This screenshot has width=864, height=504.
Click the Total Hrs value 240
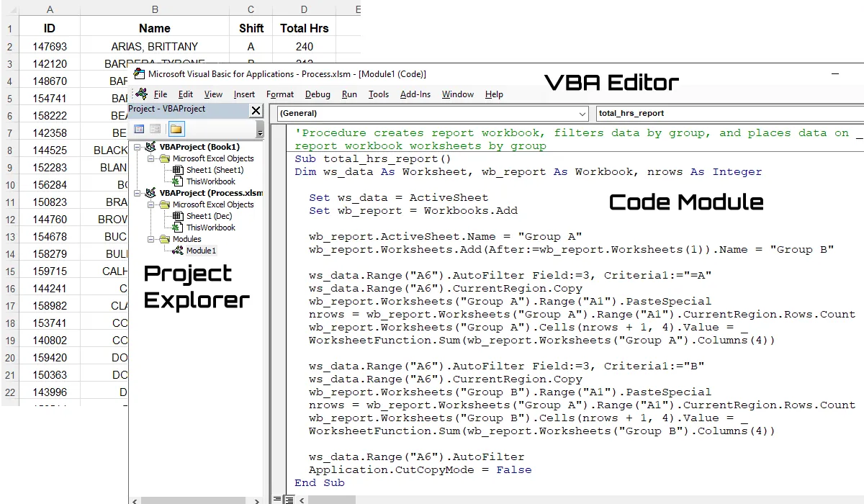(x=305, y=46)
